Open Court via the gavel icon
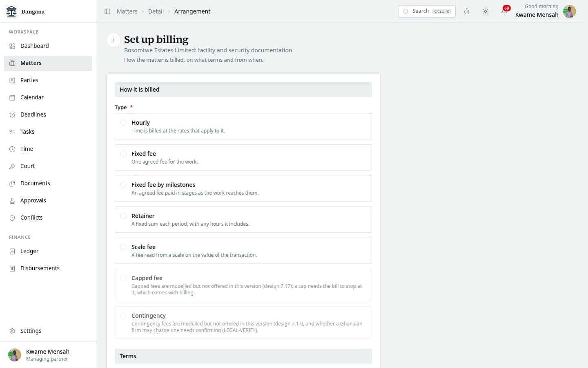This screenshot has height=368, width=588. point(12,166)
